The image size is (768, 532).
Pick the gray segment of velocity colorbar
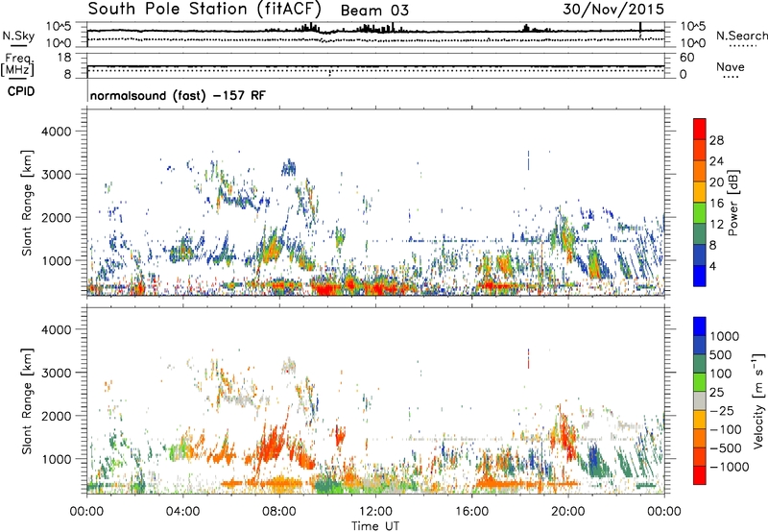[700, 401]
